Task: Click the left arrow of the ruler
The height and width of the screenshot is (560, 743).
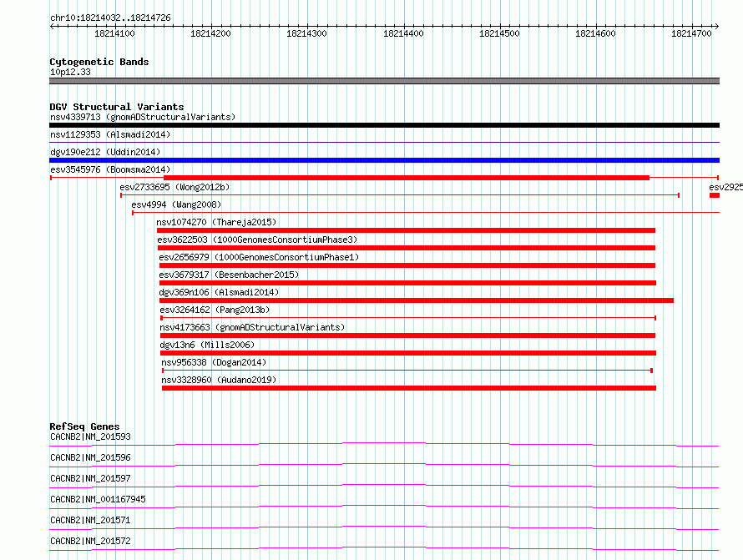Action: tap(52, 27)
